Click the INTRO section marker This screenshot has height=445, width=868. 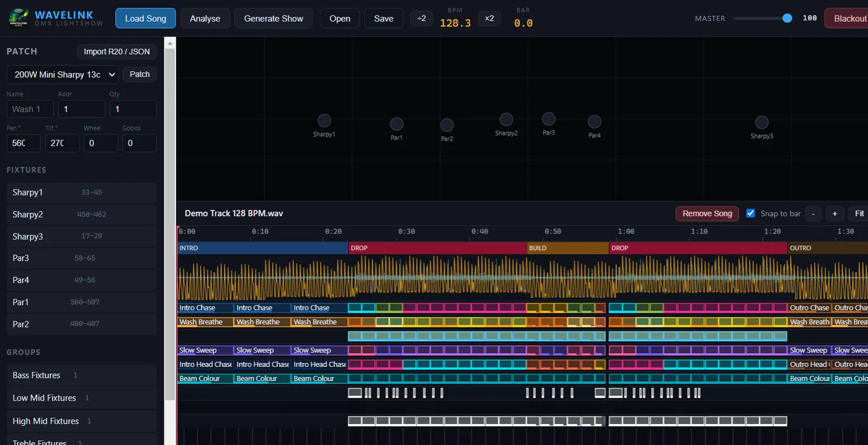click(263, 248)
